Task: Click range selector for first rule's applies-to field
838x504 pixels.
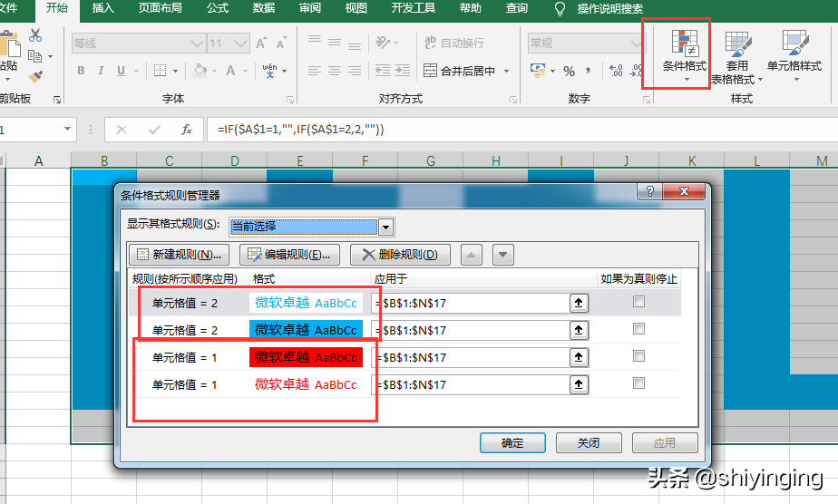Action: (x=579, y=304)
